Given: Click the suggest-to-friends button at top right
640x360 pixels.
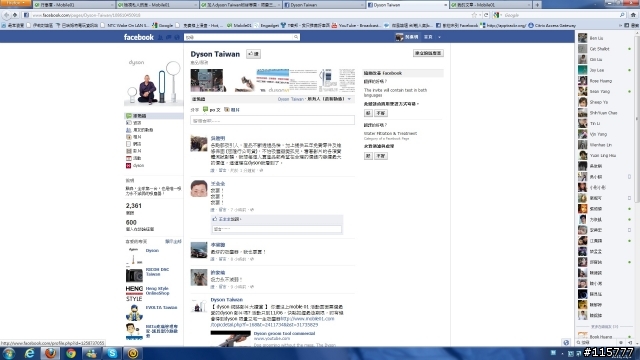Looking at the screenshot, I should point(428,53).
